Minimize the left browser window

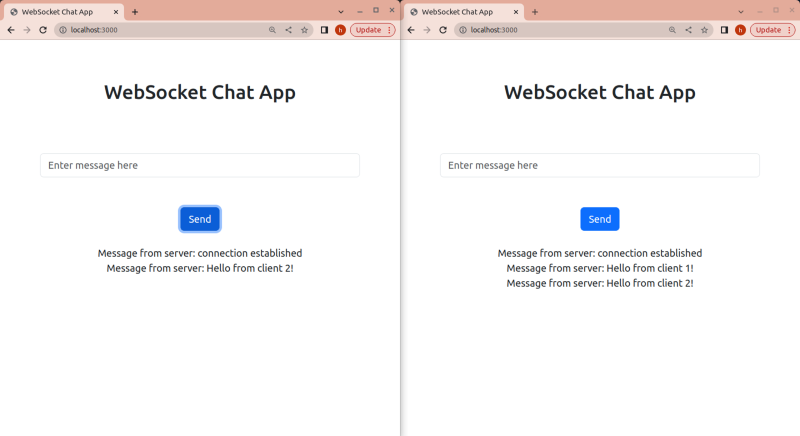[360, 11]
